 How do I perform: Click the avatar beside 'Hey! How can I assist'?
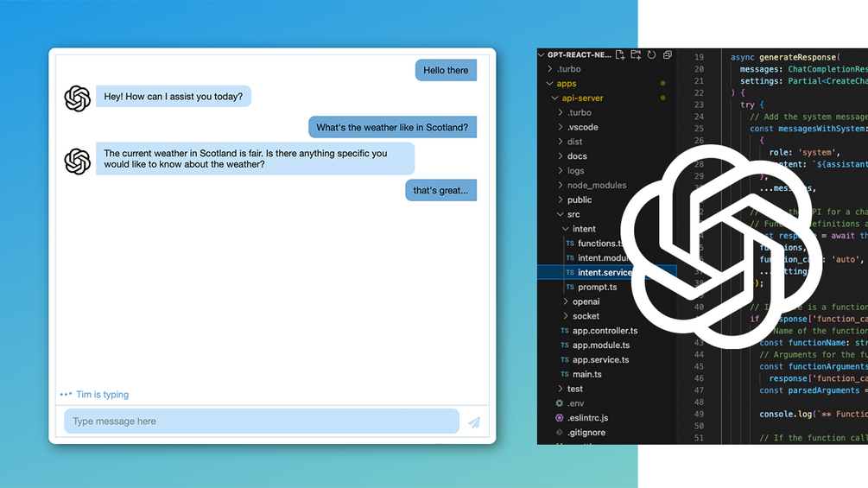tap(78, 98)
